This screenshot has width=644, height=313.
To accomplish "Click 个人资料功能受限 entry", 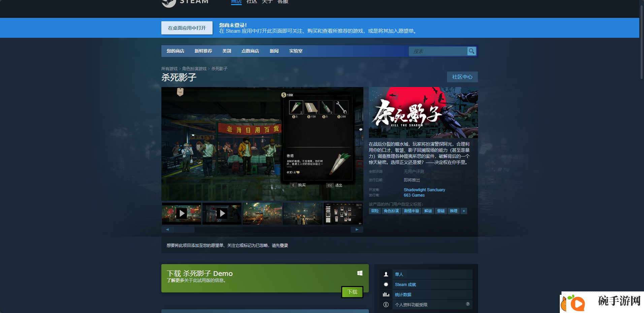I will [426, 305].
